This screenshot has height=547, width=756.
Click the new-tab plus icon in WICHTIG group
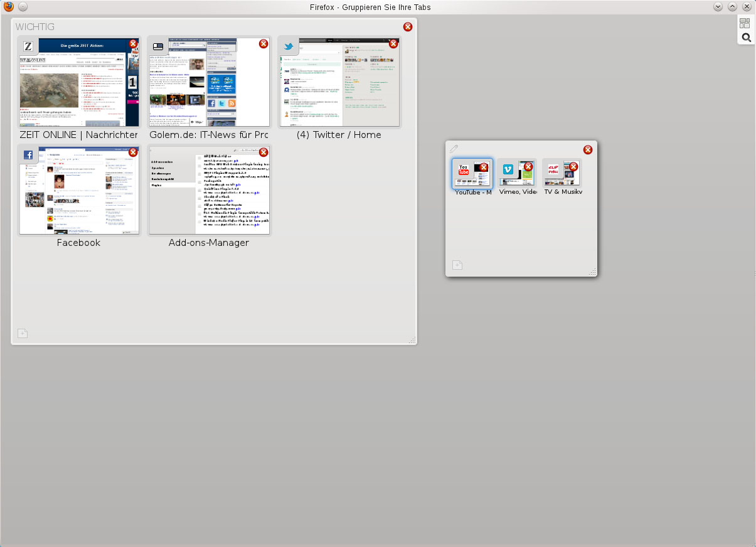(23, 334)
